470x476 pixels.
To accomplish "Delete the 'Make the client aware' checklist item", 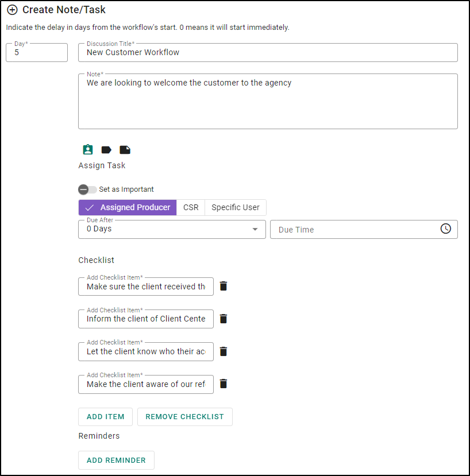I will [x=224, y=384].
